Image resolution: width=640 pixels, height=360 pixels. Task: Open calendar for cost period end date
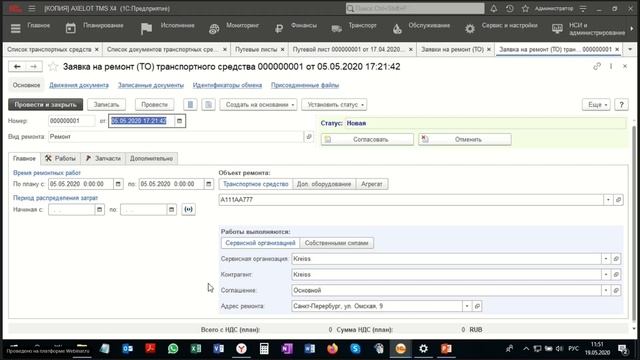click(171, 209)
